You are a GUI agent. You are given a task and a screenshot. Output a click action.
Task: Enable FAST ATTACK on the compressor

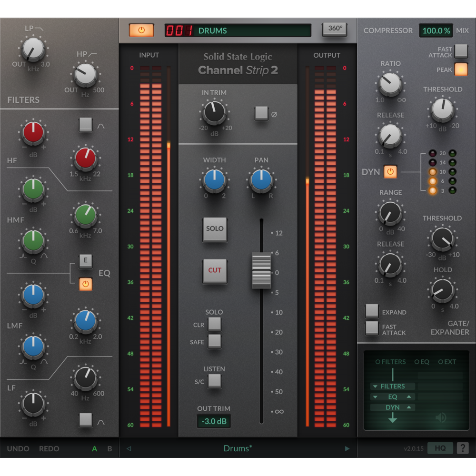pyautogui.click(x=460, y=51)
